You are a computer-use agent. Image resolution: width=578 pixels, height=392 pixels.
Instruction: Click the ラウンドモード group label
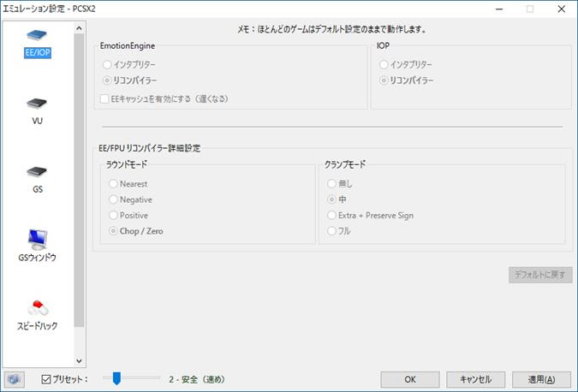[127, 164]
